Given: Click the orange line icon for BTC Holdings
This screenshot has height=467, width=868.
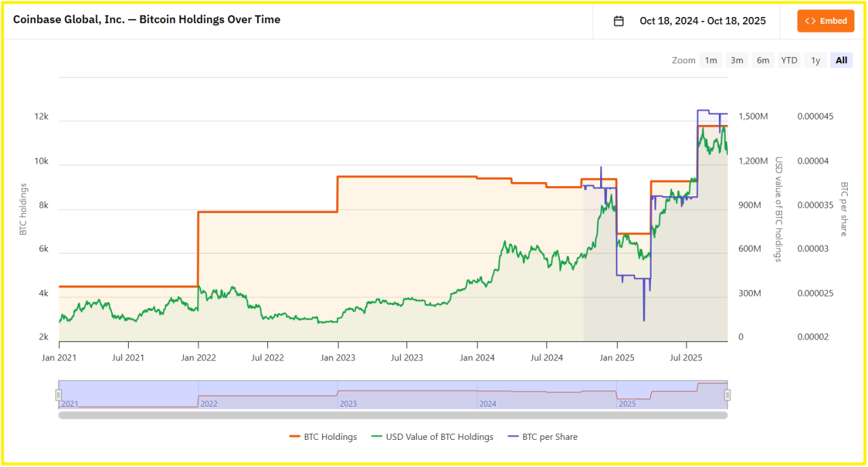Looking at the screenshot, I should [x=294, y=437].
